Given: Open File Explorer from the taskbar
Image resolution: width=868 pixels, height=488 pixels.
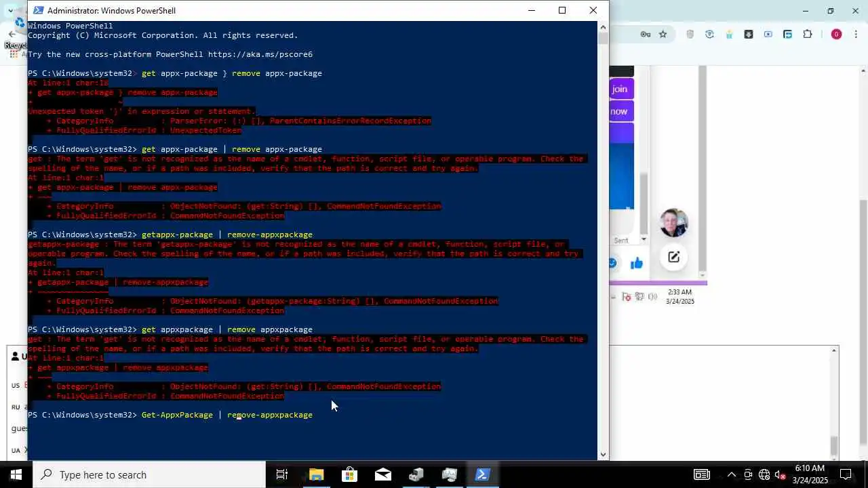Looking at the screenshot, I should tap(316, 474).
